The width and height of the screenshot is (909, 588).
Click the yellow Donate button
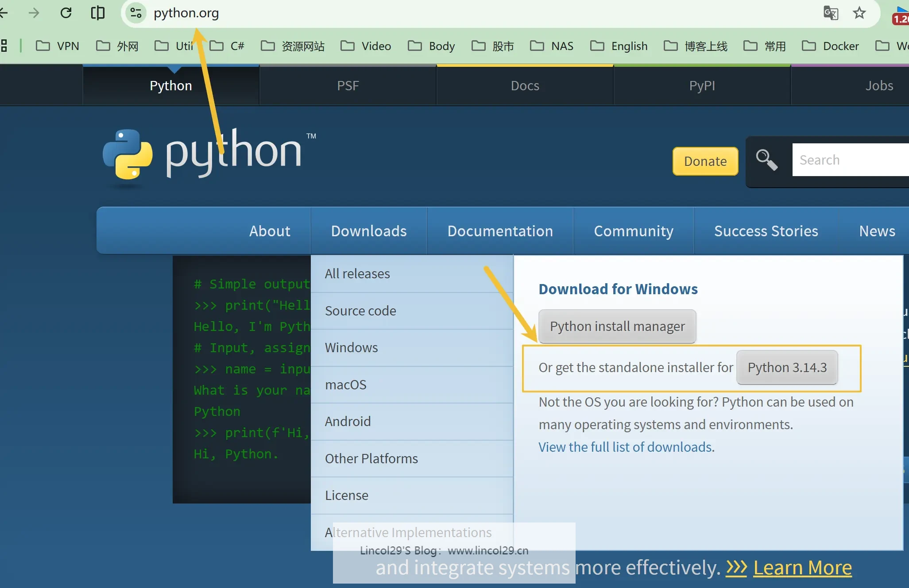click(x=705, y=161)
